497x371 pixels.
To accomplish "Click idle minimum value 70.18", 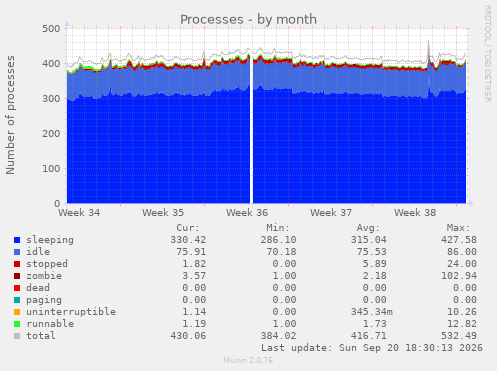I will click(281, 252).
